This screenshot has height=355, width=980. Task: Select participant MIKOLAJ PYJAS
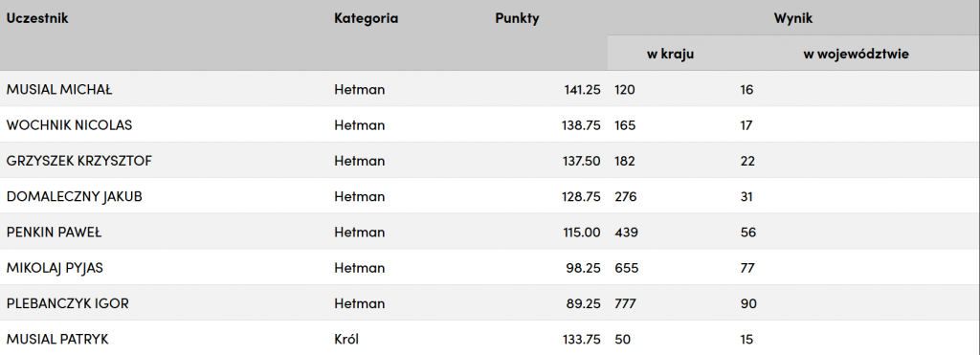pos(55,268)
